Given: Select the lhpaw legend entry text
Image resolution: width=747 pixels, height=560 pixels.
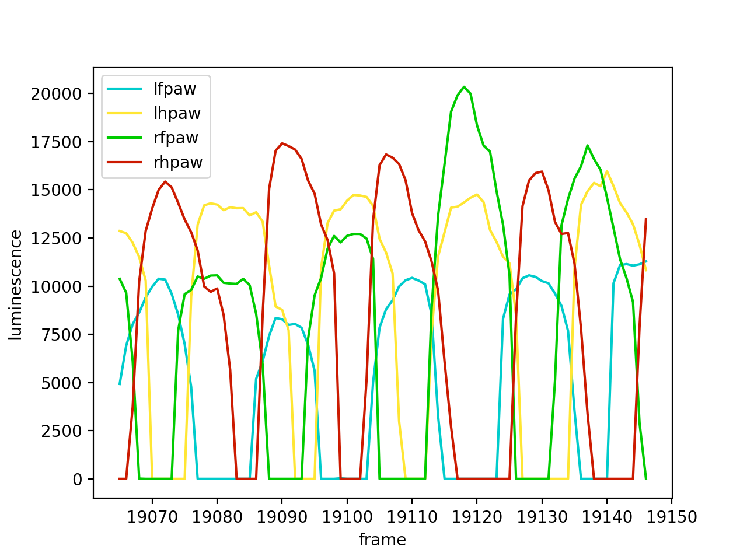Looking at the screenshot, I should click(x=177, y=113).
